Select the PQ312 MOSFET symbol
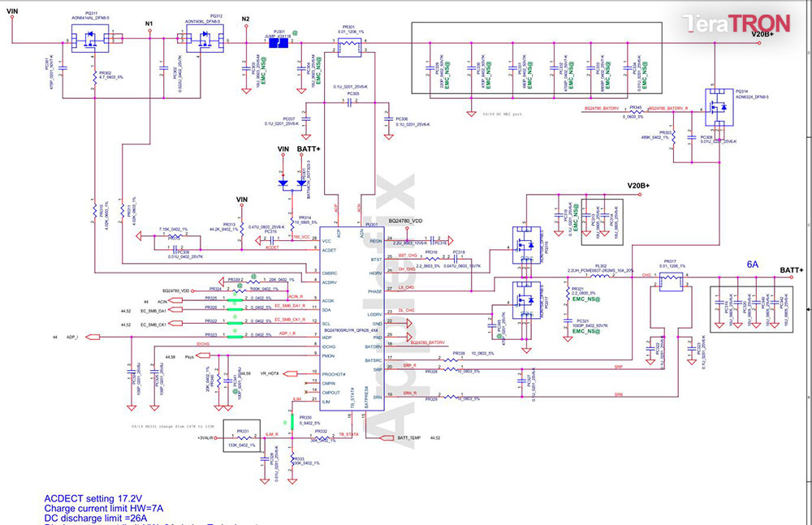Viewport: 812px width, 525px height. (x=204, y=38)
